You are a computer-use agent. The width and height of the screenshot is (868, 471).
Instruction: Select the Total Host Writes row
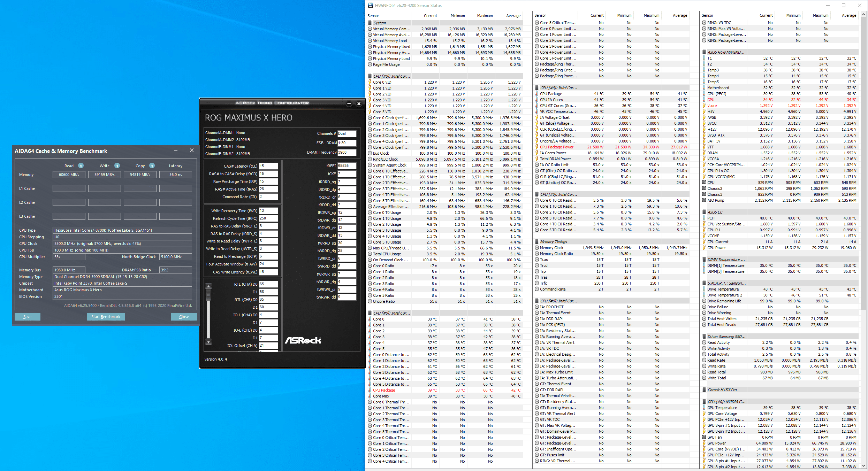pyautogui.click(x=779, y=319)
